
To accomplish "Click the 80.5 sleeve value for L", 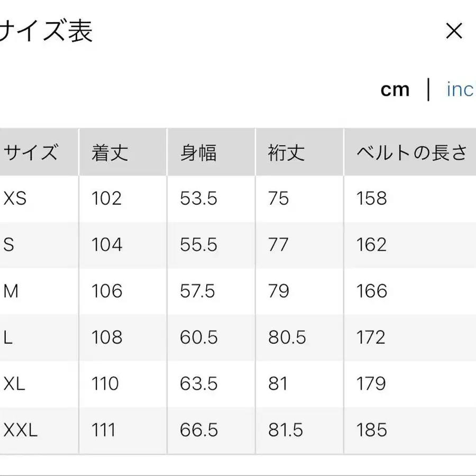I will click(286, 337).
